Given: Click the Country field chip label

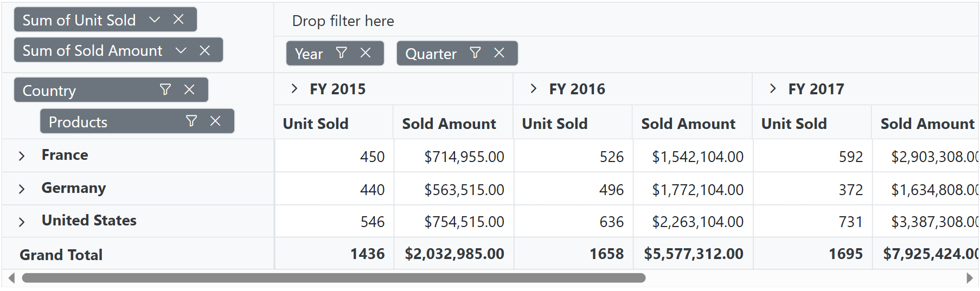Looking at the screenshot, I should click(x=49, y=90).
